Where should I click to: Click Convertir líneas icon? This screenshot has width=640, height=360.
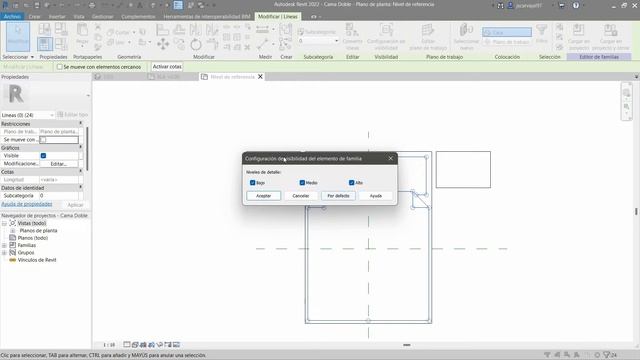[x=352, y=31]
